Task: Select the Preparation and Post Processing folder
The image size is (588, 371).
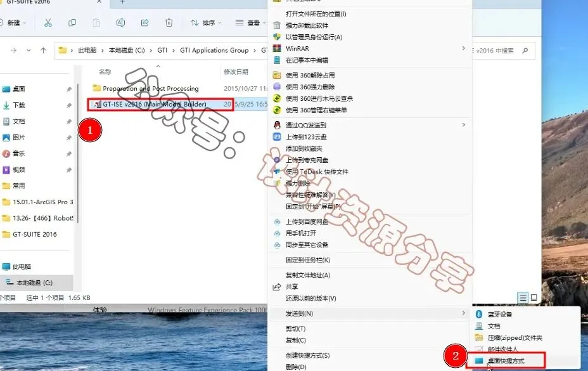Action: pyautogui.click(x=150, y=88)
